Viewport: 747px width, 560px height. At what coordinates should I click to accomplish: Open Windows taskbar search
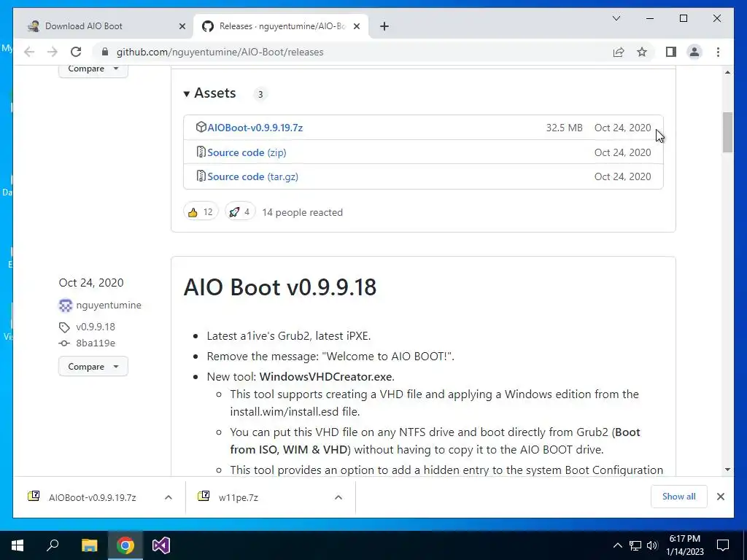[x=53, y=545]
